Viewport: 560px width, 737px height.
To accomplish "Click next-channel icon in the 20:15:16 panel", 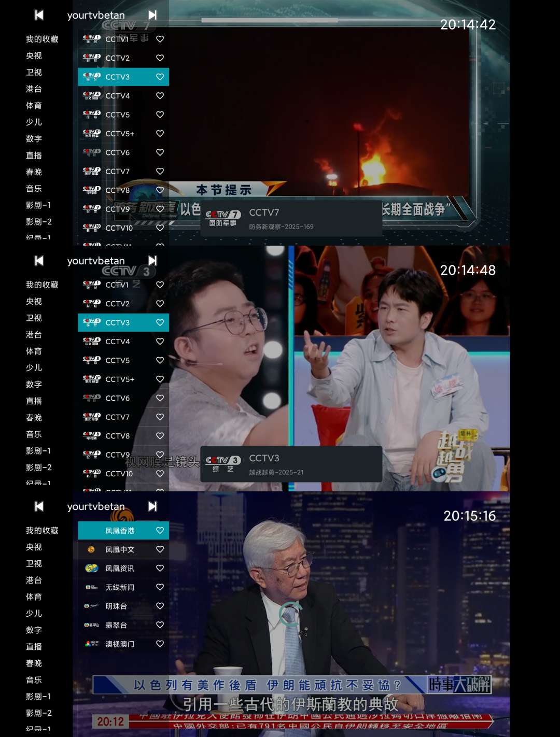I will point(152,506).
